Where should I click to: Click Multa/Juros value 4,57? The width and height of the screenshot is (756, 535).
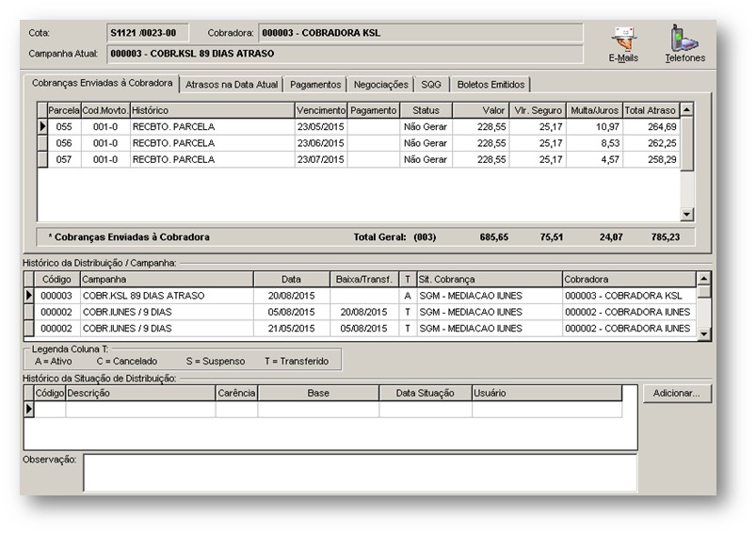[x=594, y=159]
